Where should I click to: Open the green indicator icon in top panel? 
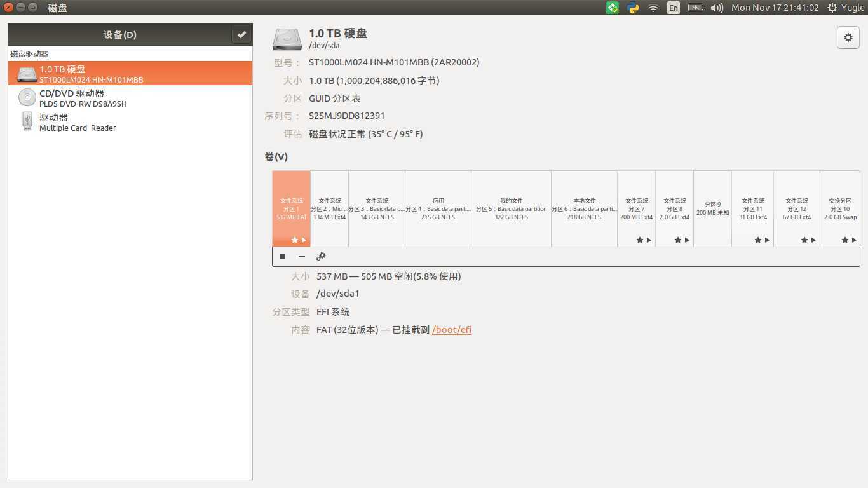pos(613,8)
